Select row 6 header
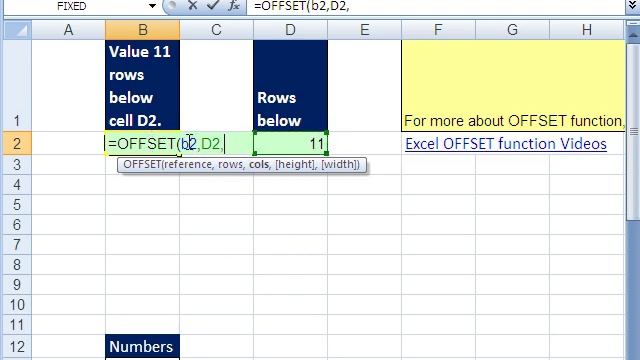 click(17, 225)
